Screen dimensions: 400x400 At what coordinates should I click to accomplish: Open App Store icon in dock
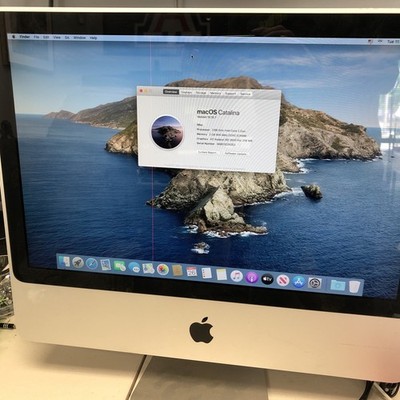pyautogui.click(x=299, y=282)
